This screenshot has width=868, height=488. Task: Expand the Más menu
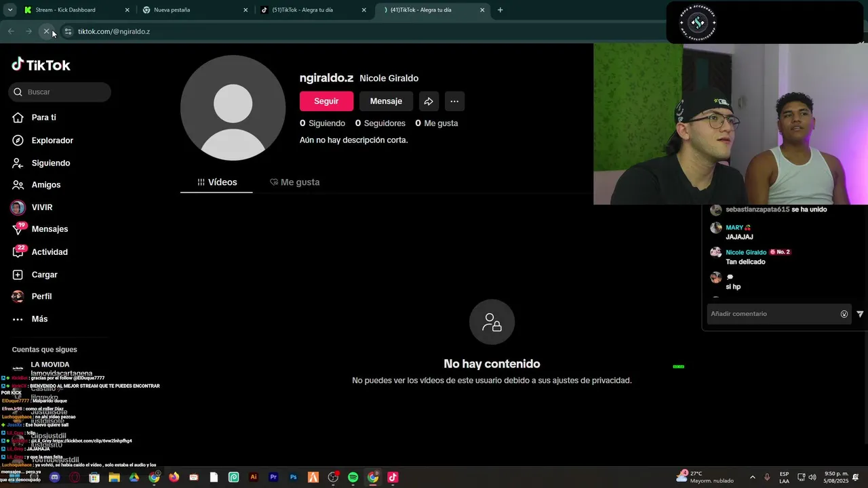pyautogui.click(x=30, y=319)
